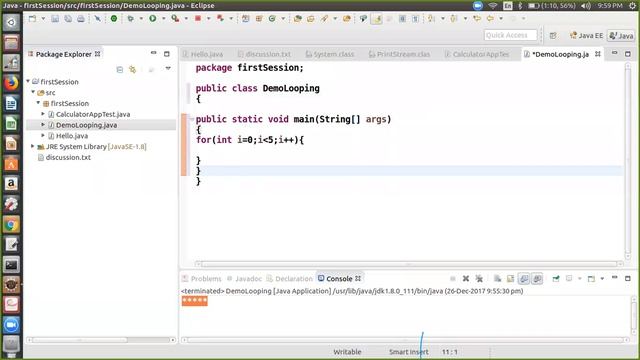Open Firefox from the Ubuntu launcher
Image resolution: width=640 pixels, height=360 pixels.
tap(11, 83)
